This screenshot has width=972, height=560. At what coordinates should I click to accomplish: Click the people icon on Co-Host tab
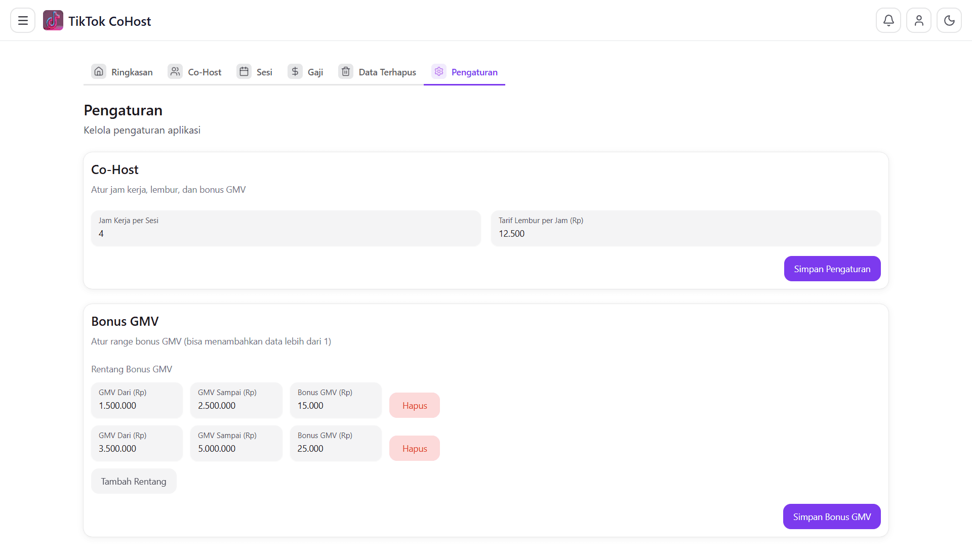175,71
